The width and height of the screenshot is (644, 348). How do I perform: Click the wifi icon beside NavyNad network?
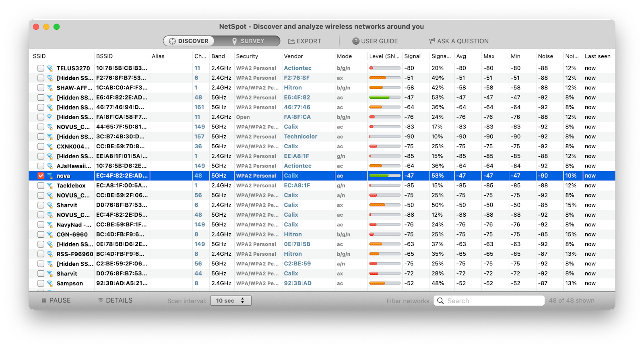click(50, 225)
